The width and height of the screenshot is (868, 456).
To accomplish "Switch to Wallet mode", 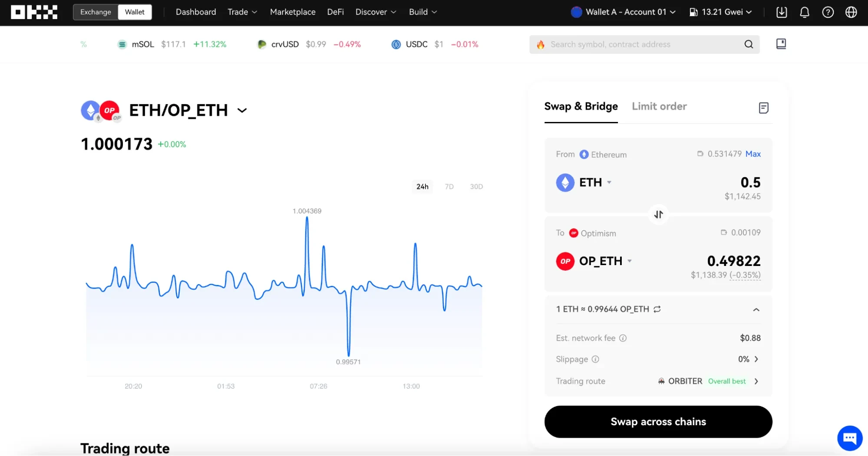I will (x=135, y=12).
